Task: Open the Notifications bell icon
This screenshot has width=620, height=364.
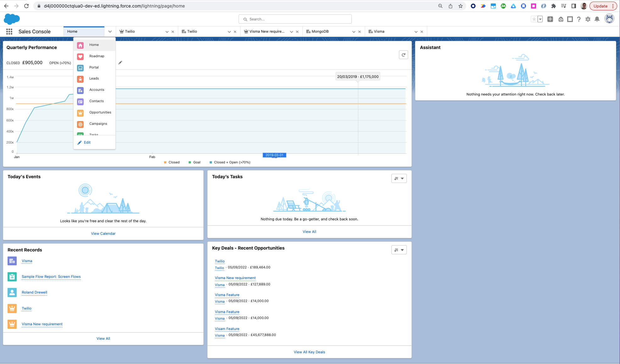Action: (x=597, y=19)
